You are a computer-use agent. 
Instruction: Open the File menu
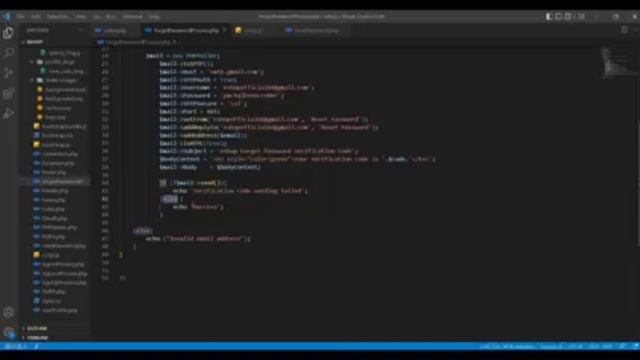(x=20, y=17)
